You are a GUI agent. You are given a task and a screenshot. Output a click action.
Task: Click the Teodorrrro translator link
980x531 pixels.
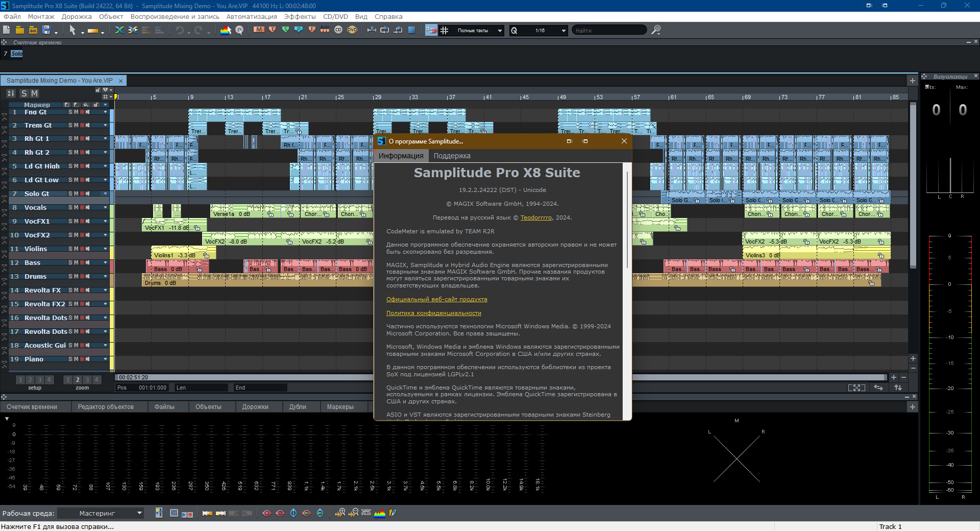point(536,218)
